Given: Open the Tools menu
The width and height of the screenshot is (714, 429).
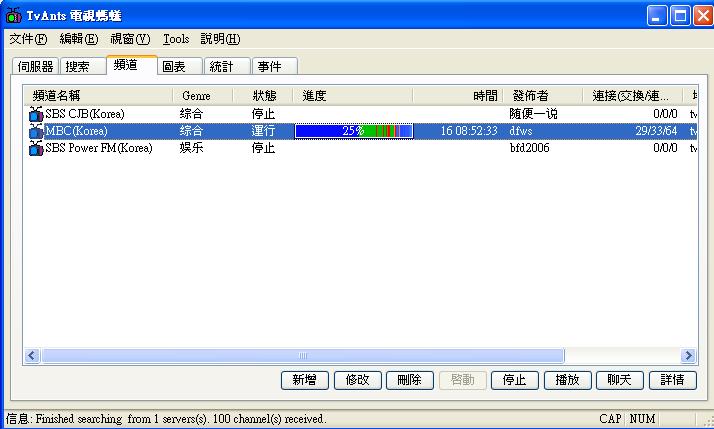Looking at the screenshot, I should click(176, 39).
